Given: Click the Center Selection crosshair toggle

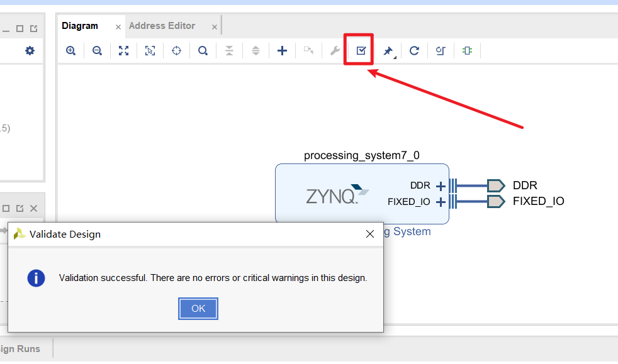Looking at the screenshot, I should (x=177, y=50).
